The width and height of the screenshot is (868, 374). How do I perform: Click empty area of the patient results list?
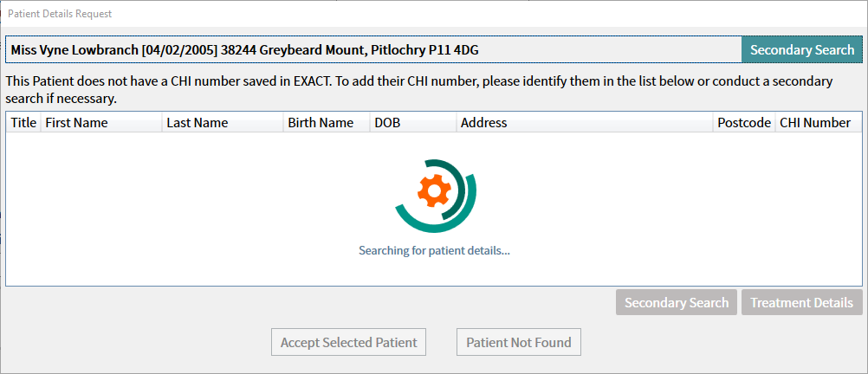click(166, 222)
